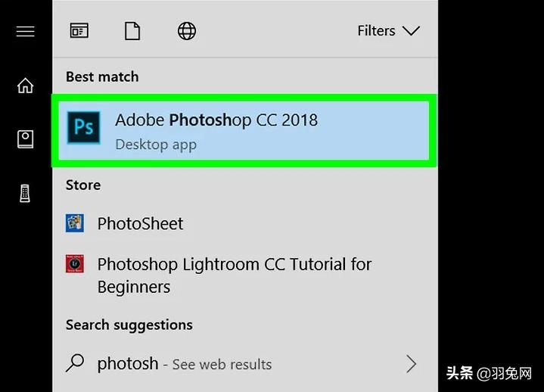This screenshot has height=392, width=544.
Task: Click the tower device icon in the sidebar
Action: click(25, 193)
